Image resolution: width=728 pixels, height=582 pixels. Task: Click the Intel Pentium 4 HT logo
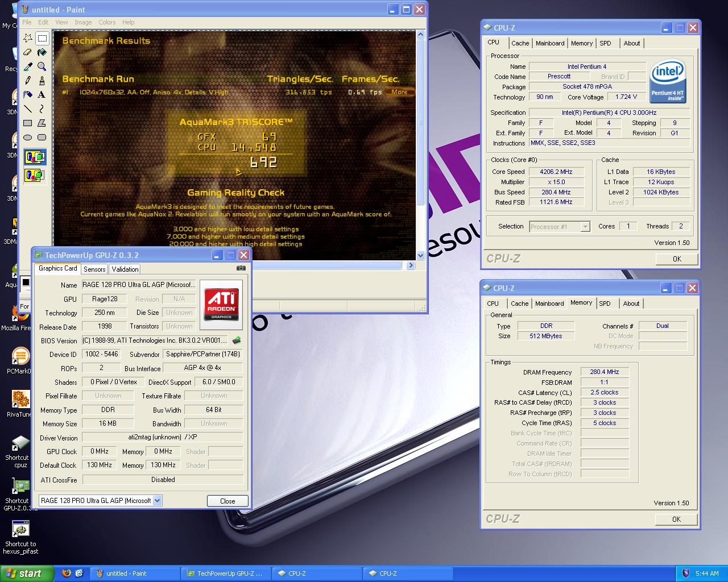click(x=668, y=81)
